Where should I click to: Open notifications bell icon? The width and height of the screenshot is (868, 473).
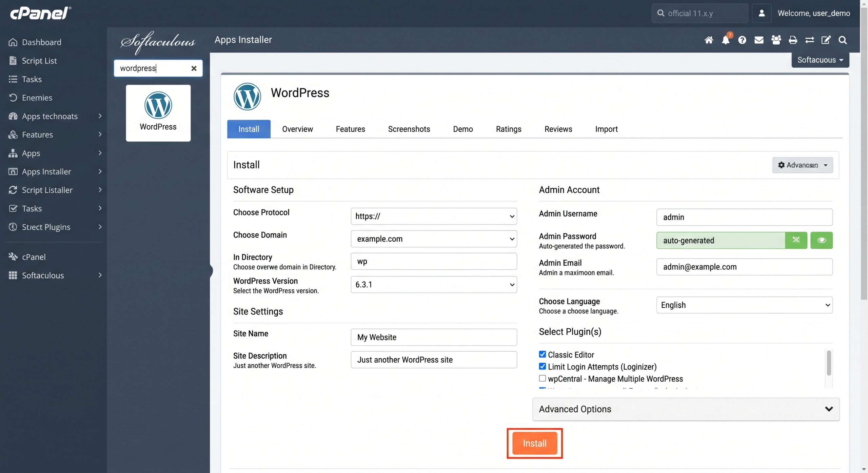[x=726, y=40]
